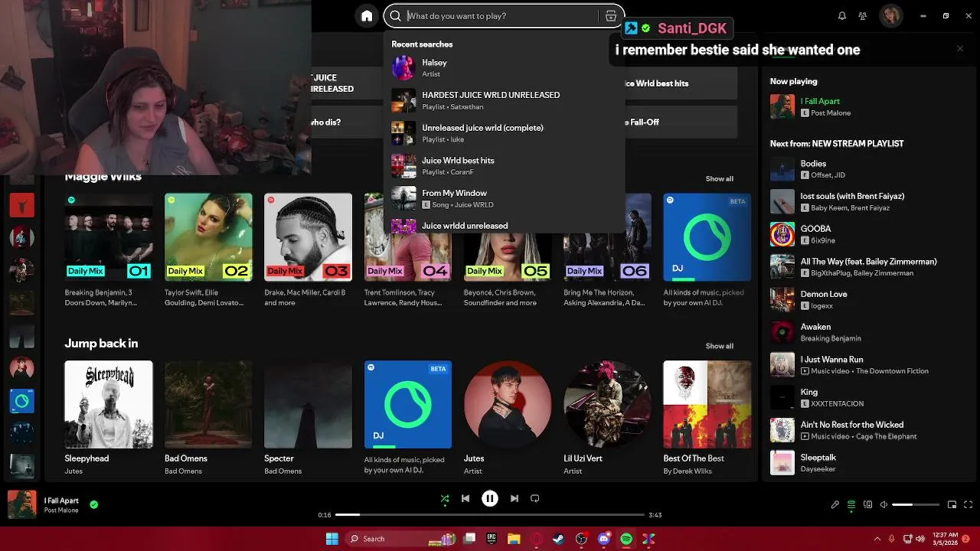Screen dimensions: 980x551
Task: Open Jutes artist tile
Action: (x=508, y=418)
